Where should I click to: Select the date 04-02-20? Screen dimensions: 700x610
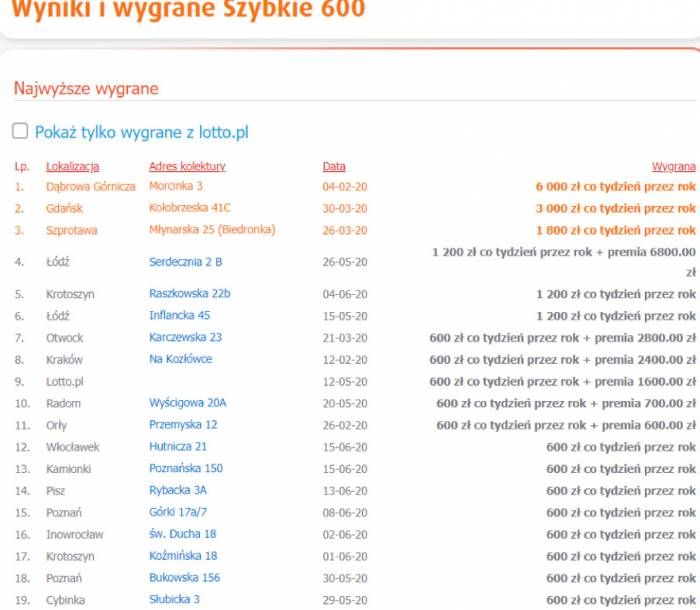[x=345, y=187]
